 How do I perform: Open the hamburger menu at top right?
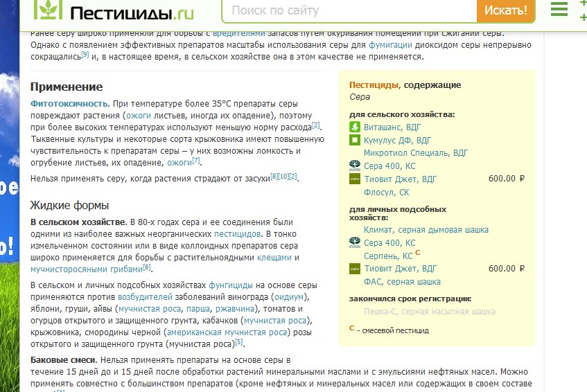(559, 9)
